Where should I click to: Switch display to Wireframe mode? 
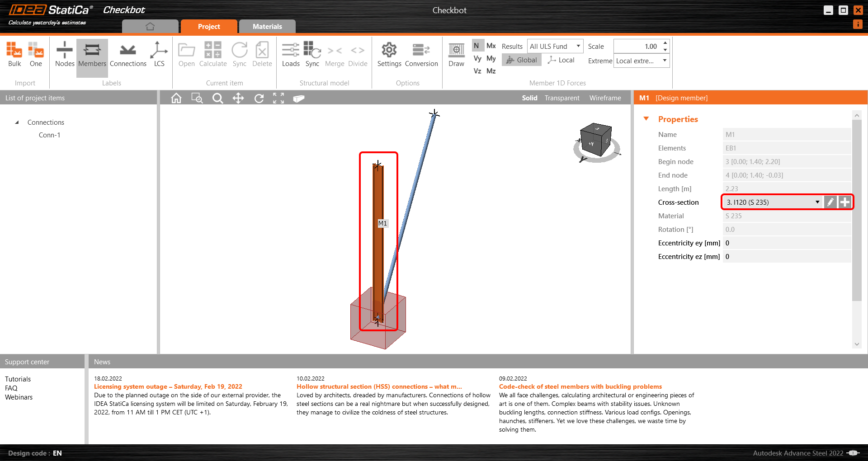604,98
